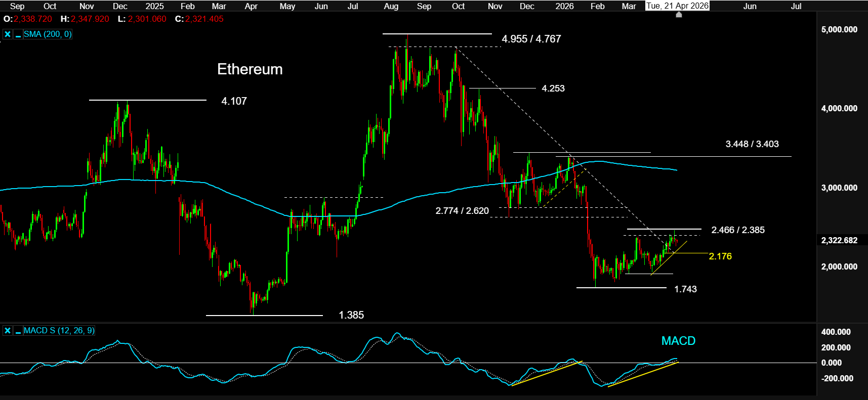Screen dimensions: 868x400
Task: Click the 2026 year label on the time axis
Action: coord(564,6)
